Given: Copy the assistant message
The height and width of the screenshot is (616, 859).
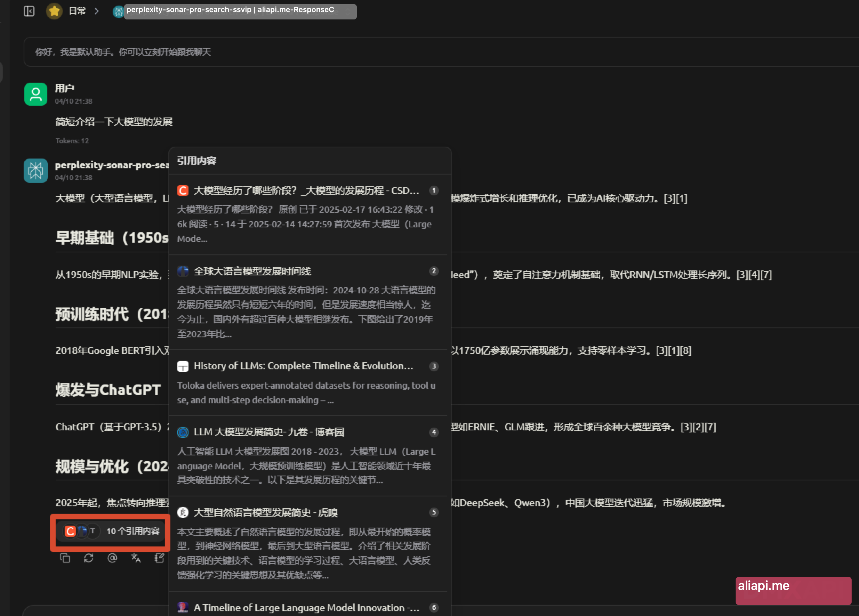Looking at the screenshot, I should [x=65, y=558].
